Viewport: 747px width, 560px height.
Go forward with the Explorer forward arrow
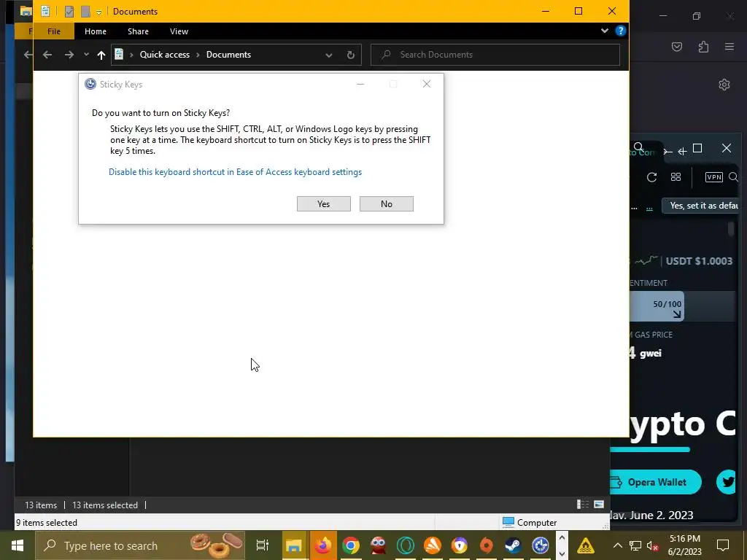69,55
